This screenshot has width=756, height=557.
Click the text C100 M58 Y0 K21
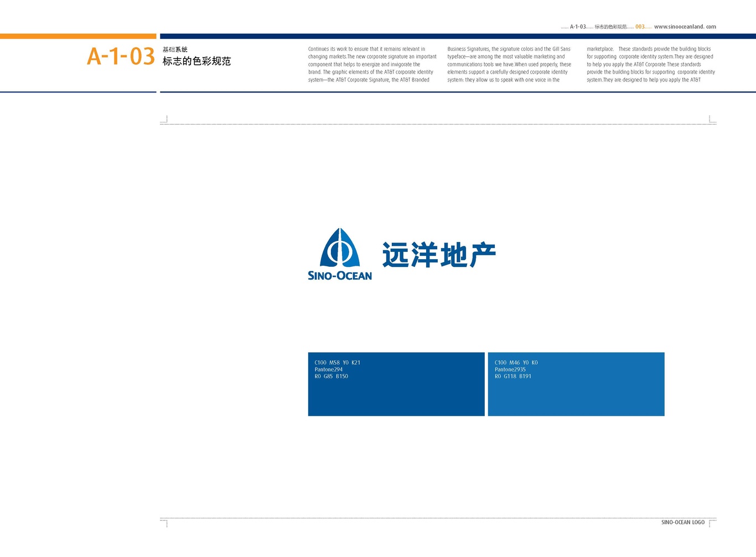click(x=338, y=363)
